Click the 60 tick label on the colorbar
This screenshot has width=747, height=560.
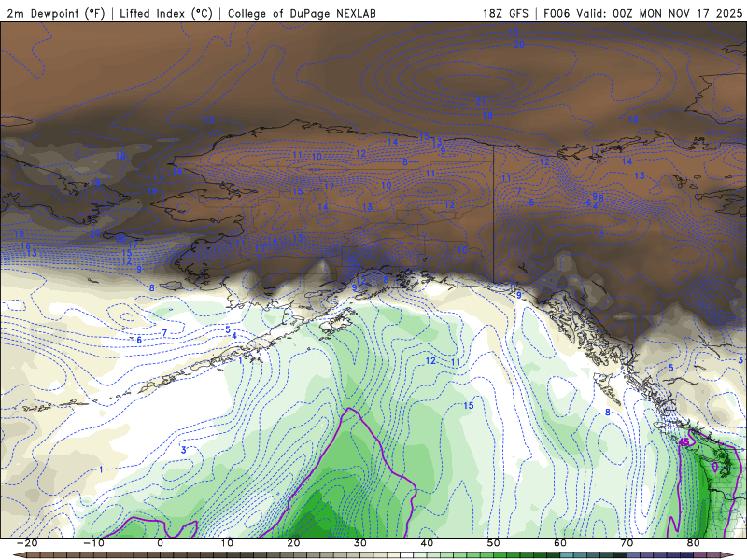click(x=560, y=543)
